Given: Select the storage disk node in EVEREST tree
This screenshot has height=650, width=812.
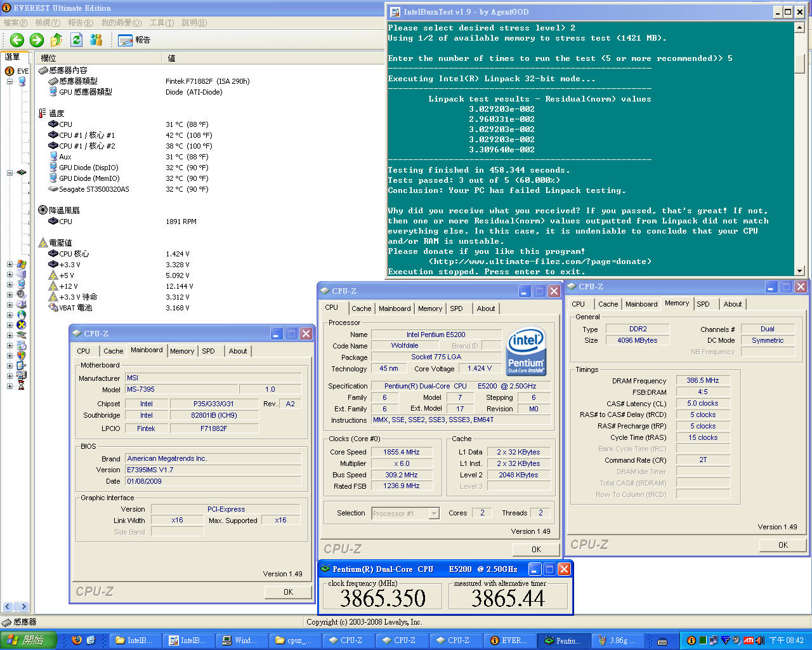Looking at the screenshot, I should (22, 305).
